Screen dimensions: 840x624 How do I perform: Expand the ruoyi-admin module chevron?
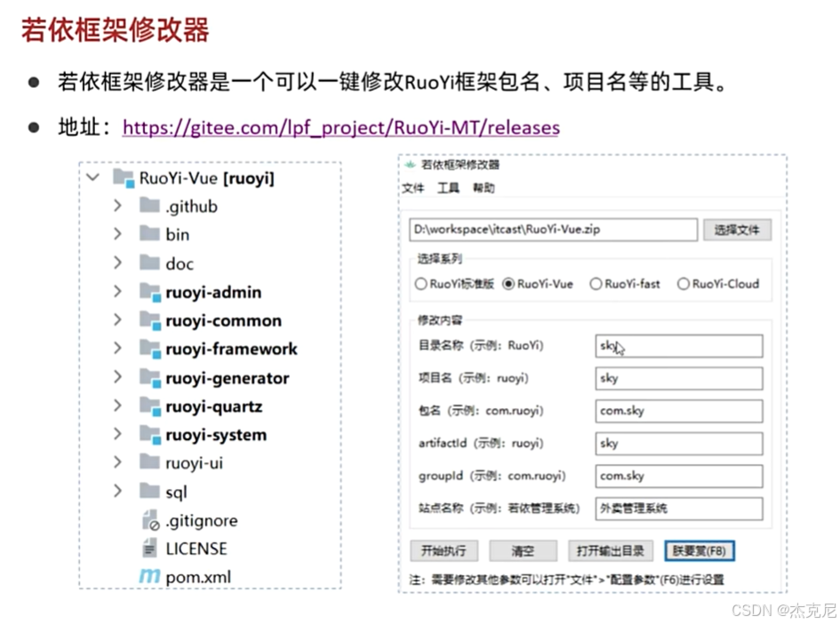point(117,292)
